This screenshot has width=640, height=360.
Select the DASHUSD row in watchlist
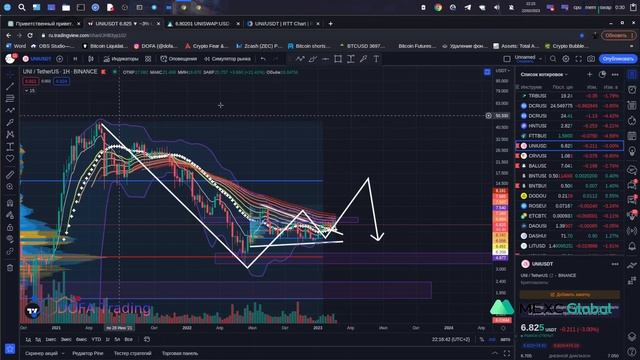(x=570, y=236)
